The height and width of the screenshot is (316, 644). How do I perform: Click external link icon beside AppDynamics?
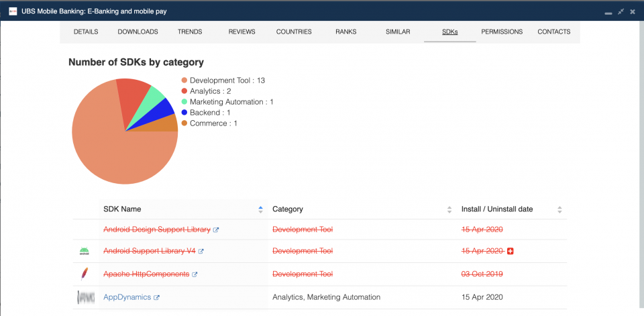(x=156, y=297)
